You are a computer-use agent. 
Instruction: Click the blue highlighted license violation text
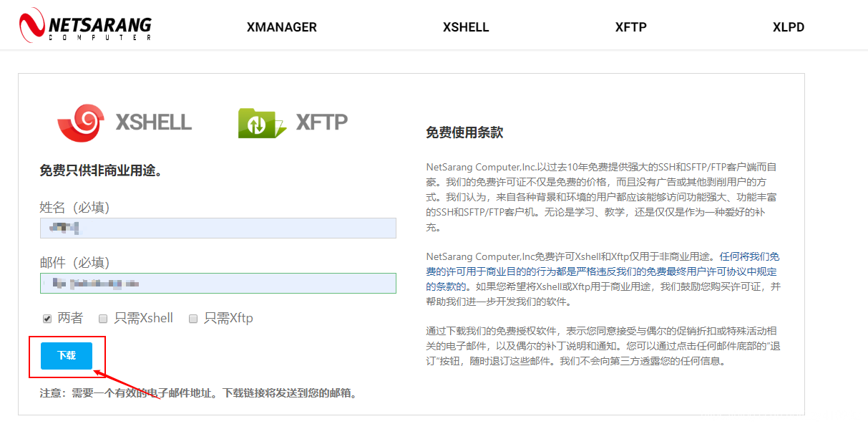tap(602, 271)
